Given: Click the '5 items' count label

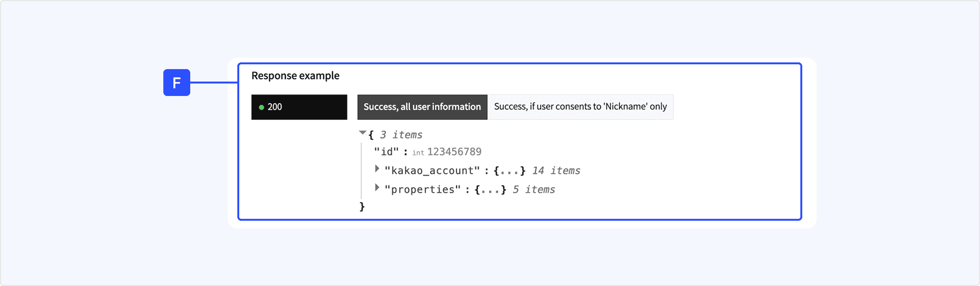Looking at the screenshot, I should point(533,190).
